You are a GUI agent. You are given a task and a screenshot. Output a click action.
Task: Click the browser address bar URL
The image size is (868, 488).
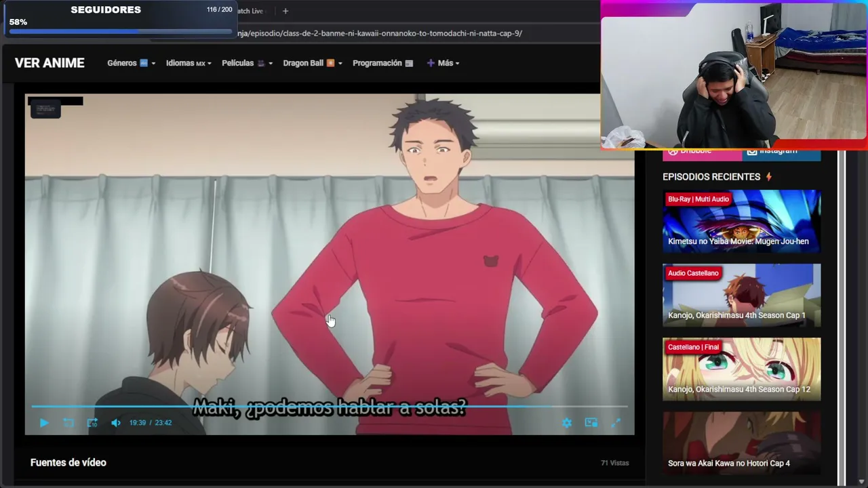pos(380,33)
